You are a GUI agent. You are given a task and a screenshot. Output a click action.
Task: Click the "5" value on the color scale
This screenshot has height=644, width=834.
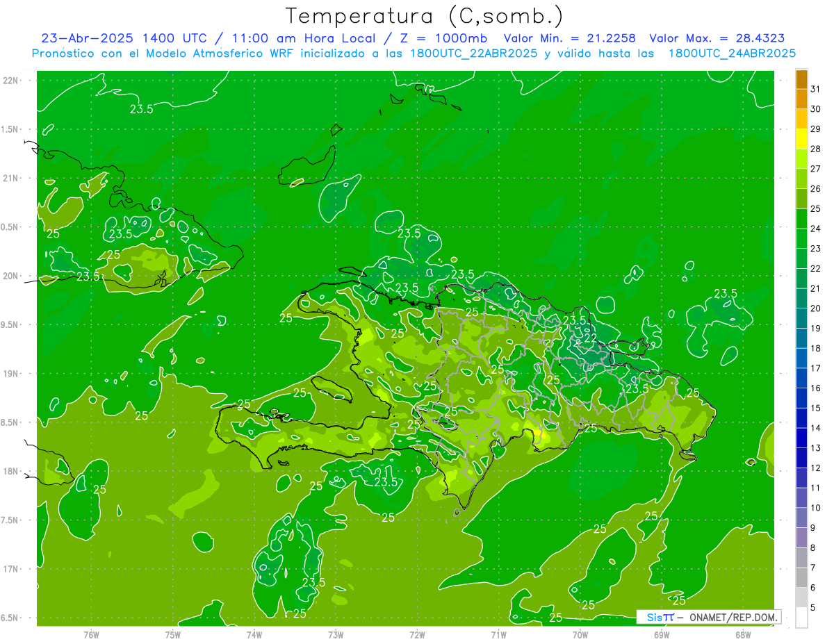coord(813,608)
